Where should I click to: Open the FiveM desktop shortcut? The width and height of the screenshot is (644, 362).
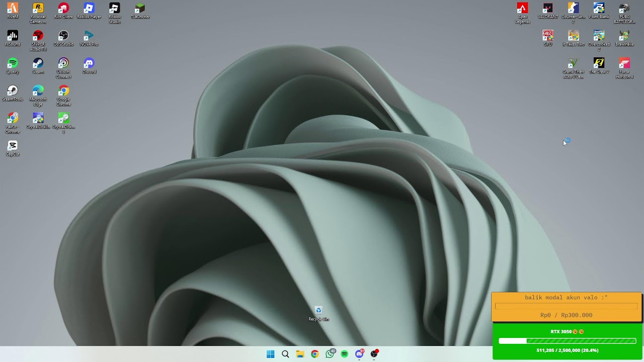tap(13, 11)
